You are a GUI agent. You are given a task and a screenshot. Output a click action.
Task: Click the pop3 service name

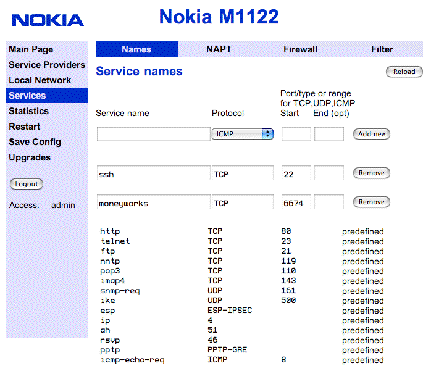(x=110, y=271)
